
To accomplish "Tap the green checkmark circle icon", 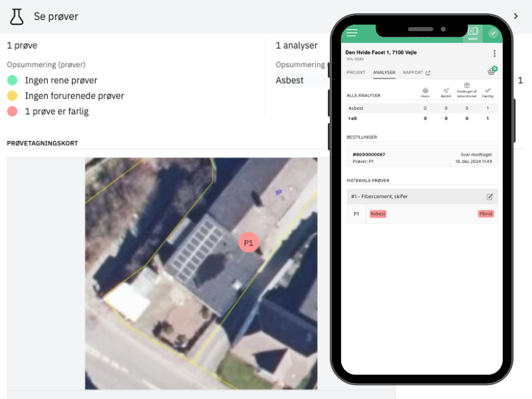I will tap(493, 33).
